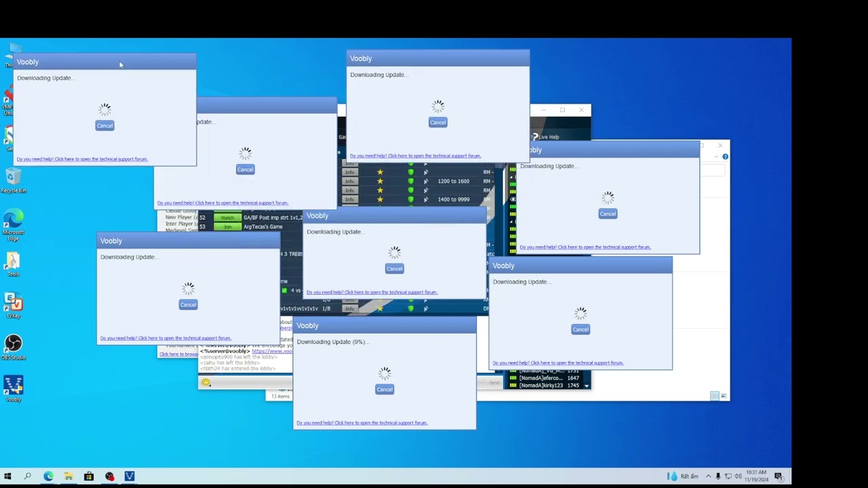The width and height of the screenshot is (868, 488).
Task: Toggle the green checkbox beside "4 vs"
Action: [284, 290]
